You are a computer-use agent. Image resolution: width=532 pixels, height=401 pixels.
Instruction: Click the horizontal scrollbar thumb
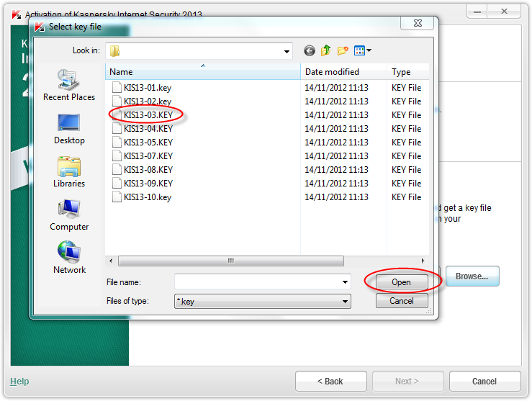(230, 261)
